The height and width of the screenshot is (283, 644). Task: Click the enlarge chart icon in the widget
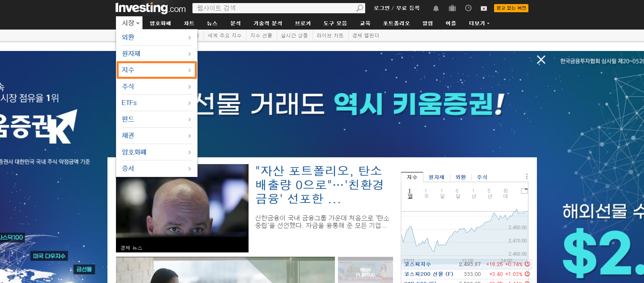[524, 191]
